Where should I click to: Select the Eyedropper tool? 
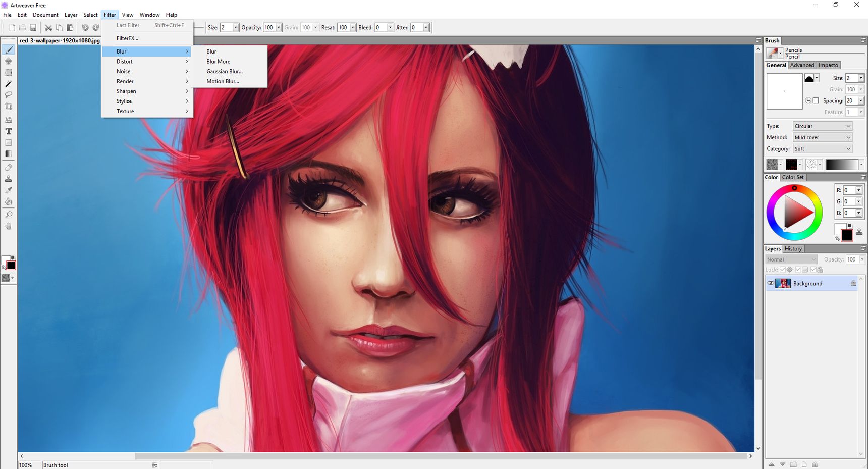9,190
